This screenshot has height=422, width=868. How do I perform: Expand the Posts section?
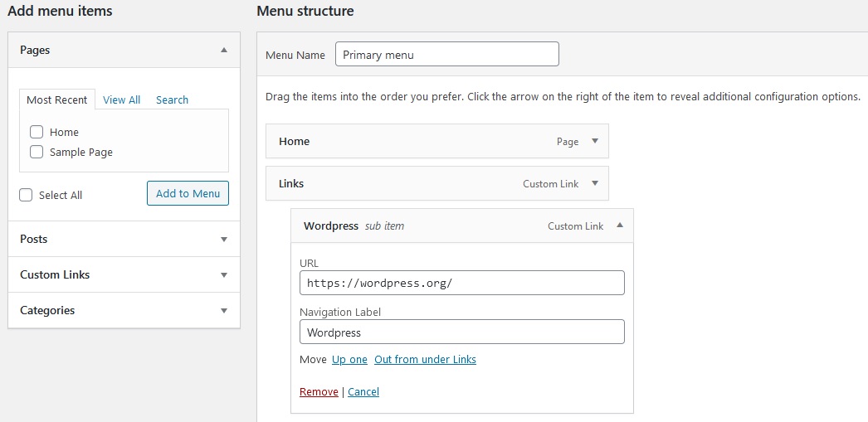pos(223,239)
